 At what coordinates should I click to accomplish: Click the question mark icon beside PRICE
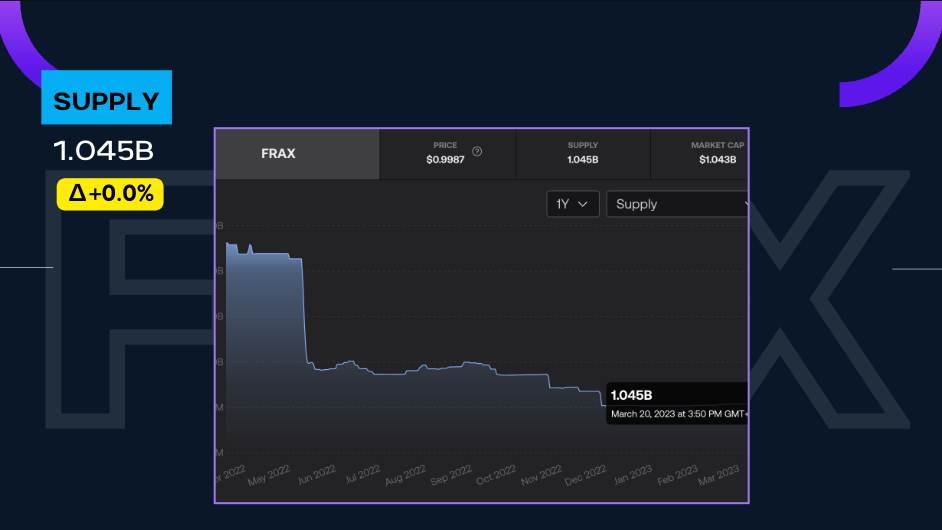click(477, 152)
